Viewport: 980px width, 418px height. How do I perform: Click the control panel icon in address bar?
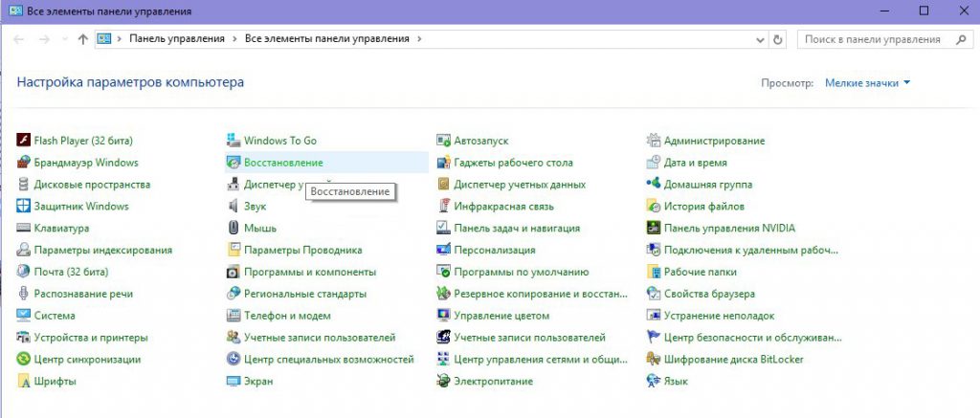(104, 38)
